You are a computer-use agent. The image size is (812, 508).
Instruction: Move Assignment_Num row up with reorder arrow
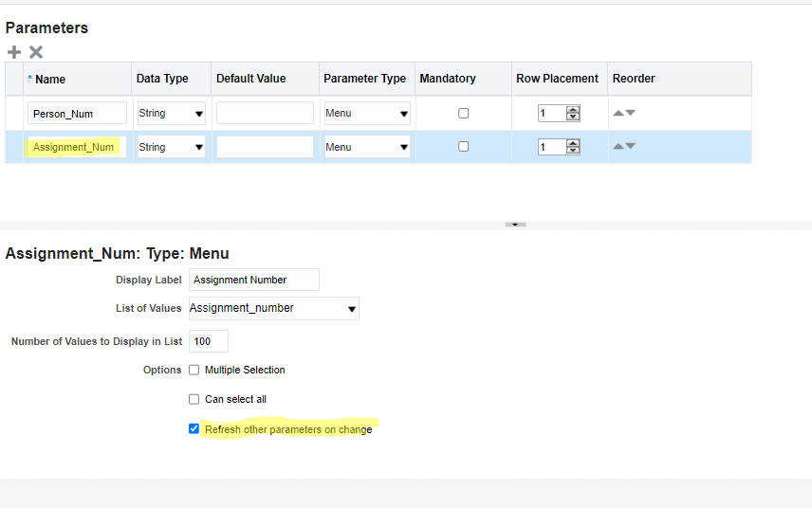point(618,146)
